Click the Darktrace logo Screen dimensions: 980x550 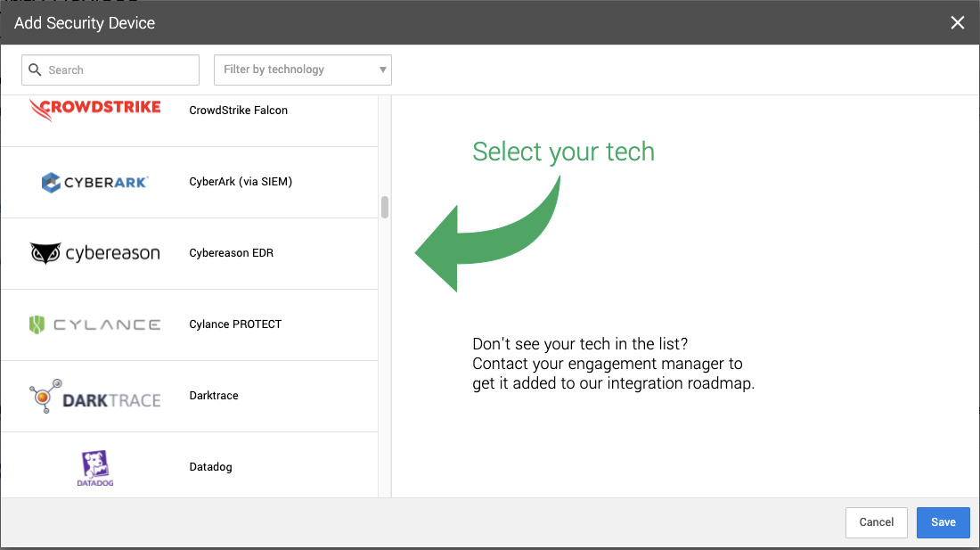(x=95, y=396)
